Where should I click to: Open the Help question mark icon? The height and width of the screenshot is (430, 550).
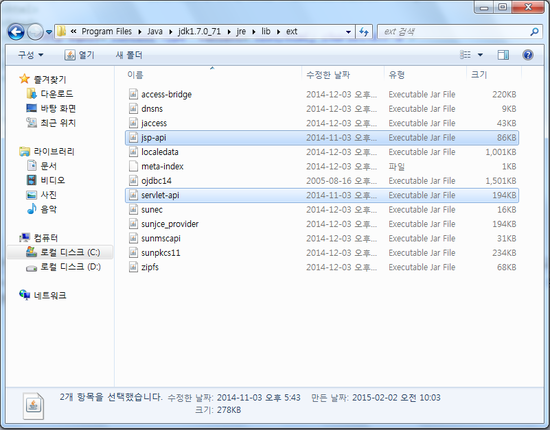click(528, 55)
